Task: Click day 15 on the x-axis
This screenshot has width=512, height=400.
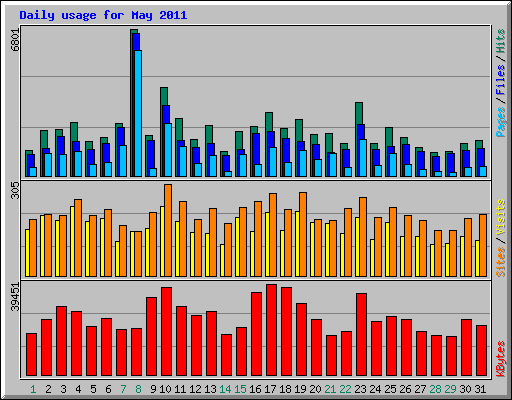Action: [240, 389]
